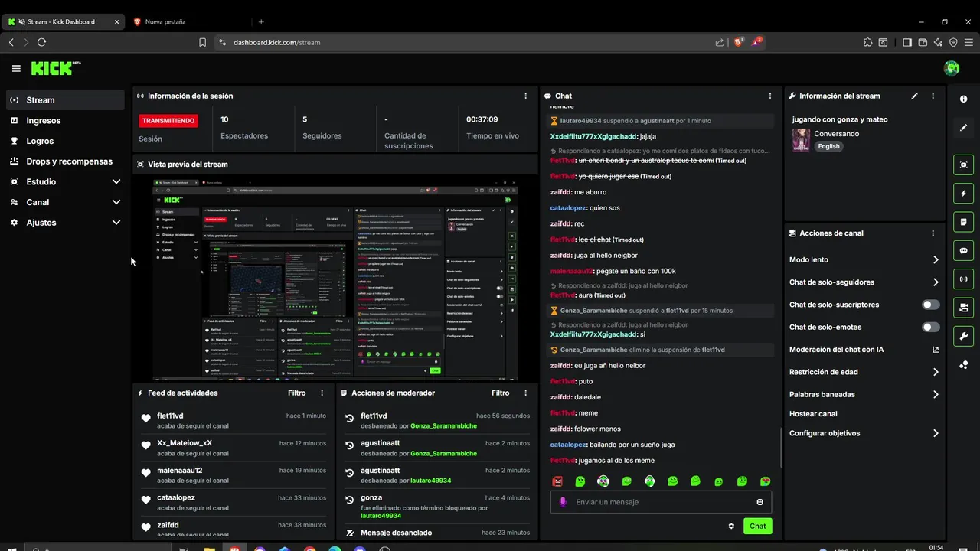Open options menu of Acciones de moderador

(x=525, y=393)
